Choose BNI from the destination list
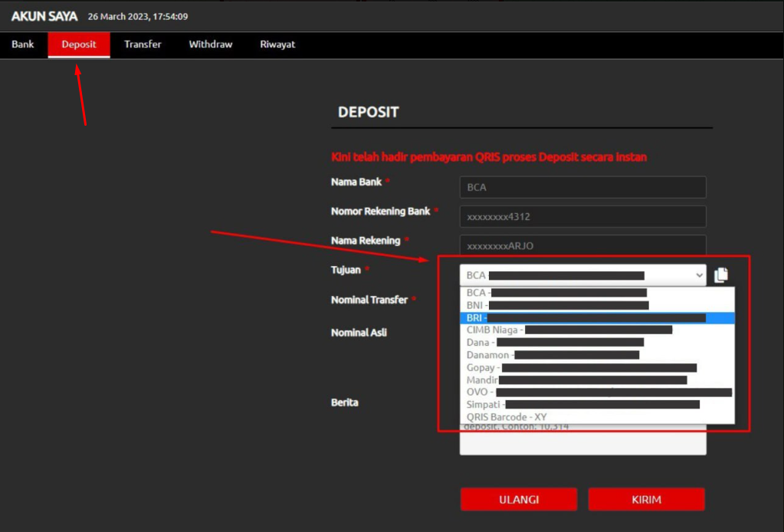The height and width of the screenshot is (532, 784). point(477,305)
